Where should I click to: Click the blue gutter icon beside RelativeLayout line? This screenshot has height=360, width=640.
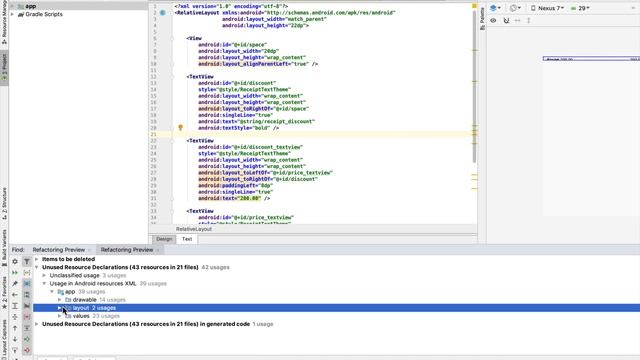[x=163, y=13]
